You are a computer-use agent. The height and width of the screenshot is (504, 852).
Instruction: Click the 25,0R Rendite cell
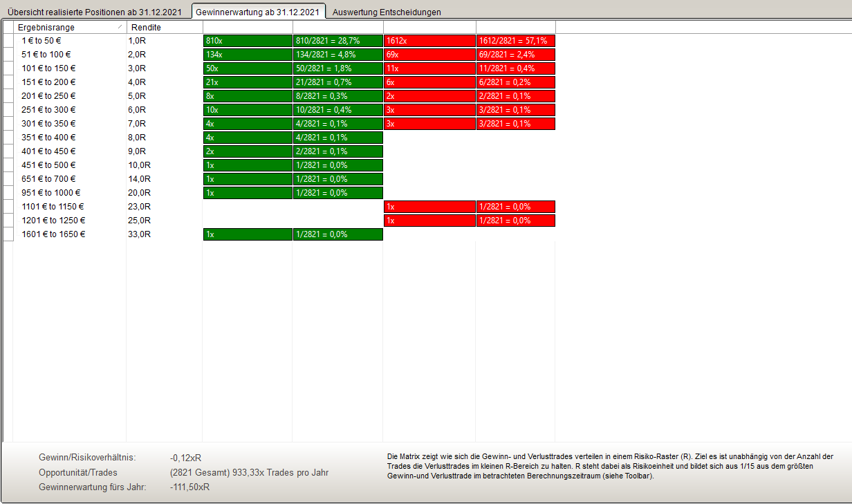point(164,221)
